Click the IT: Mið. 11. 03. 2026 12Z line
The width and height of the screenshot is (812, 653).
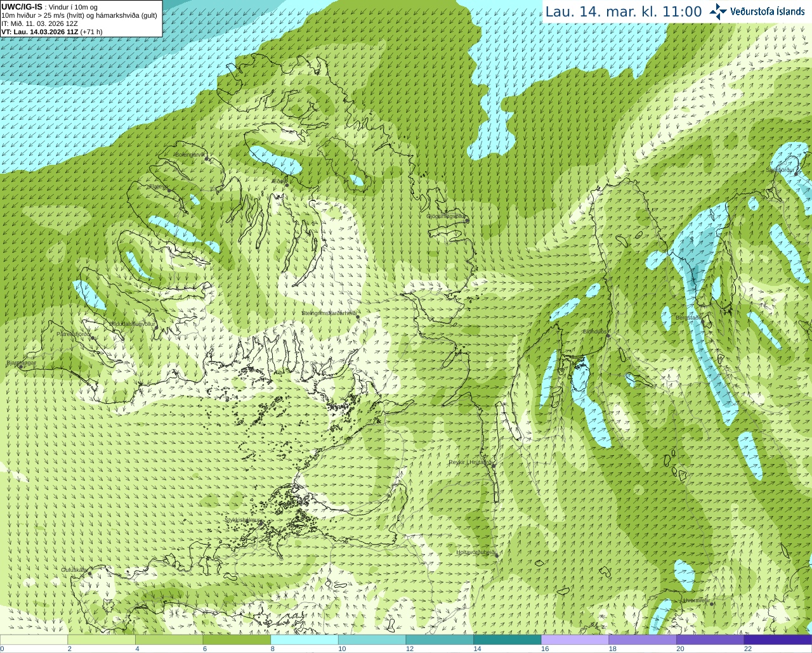tap(39, 23)
